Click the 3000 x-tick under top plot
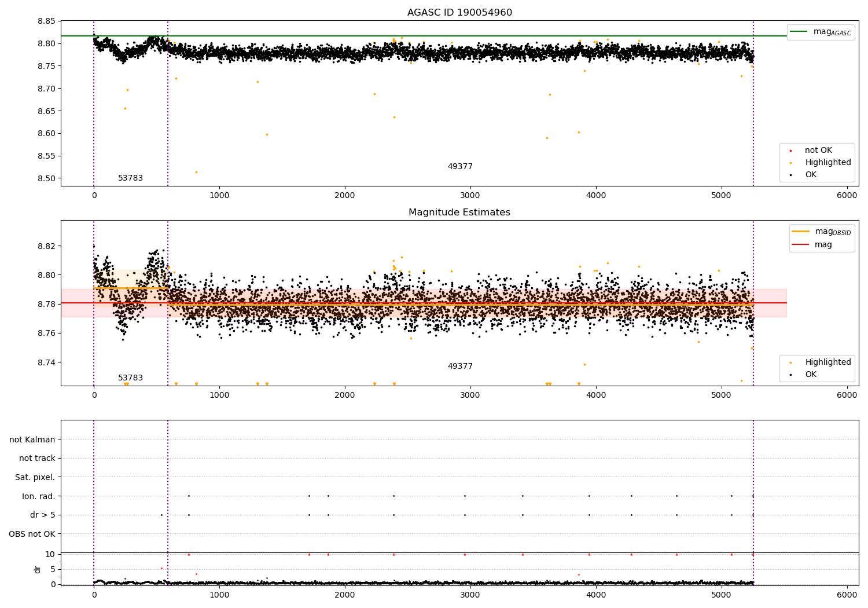This screenshot has width=868, height=608. (x=470, y=196)
